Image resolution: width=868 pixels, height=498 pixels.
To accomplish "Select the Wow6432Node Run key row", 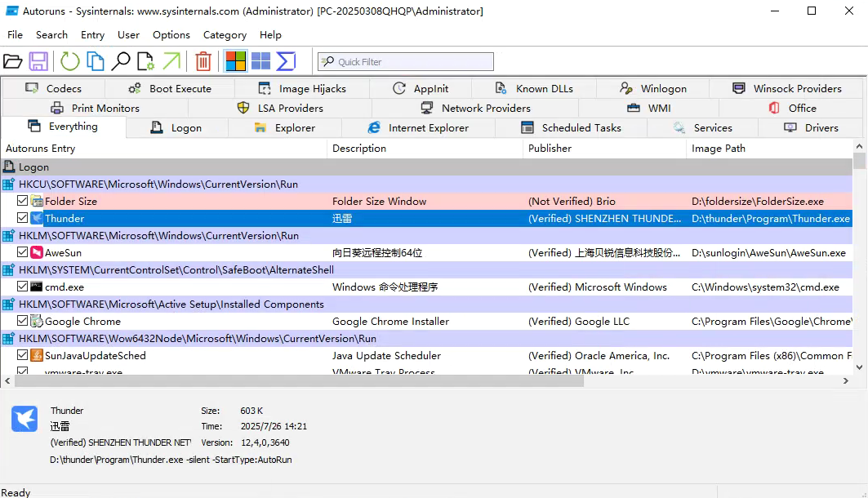I will (x=426, y=339).
